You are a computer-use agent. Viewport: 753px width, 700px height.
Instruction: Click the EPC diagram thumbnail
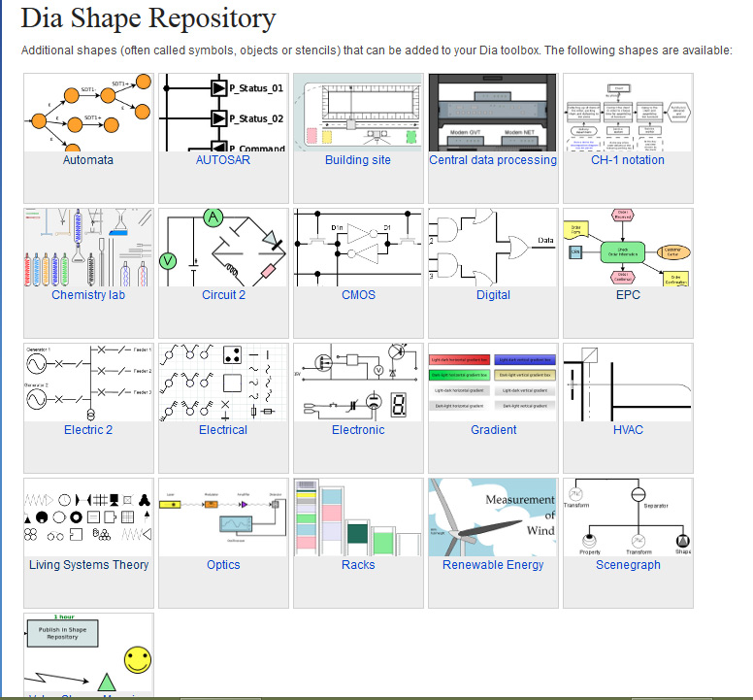[x=628, y=248]
